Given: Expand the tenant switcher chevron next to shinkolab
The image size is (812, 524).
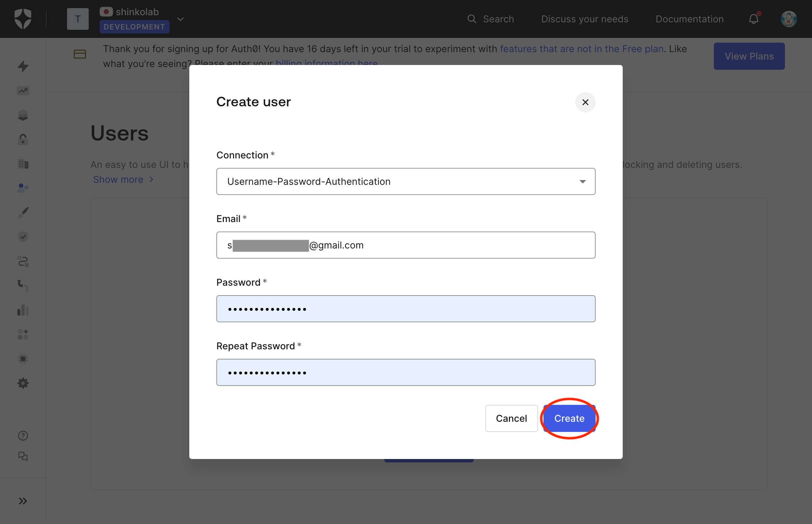Looking at the screenshot, I should [180, 19].
